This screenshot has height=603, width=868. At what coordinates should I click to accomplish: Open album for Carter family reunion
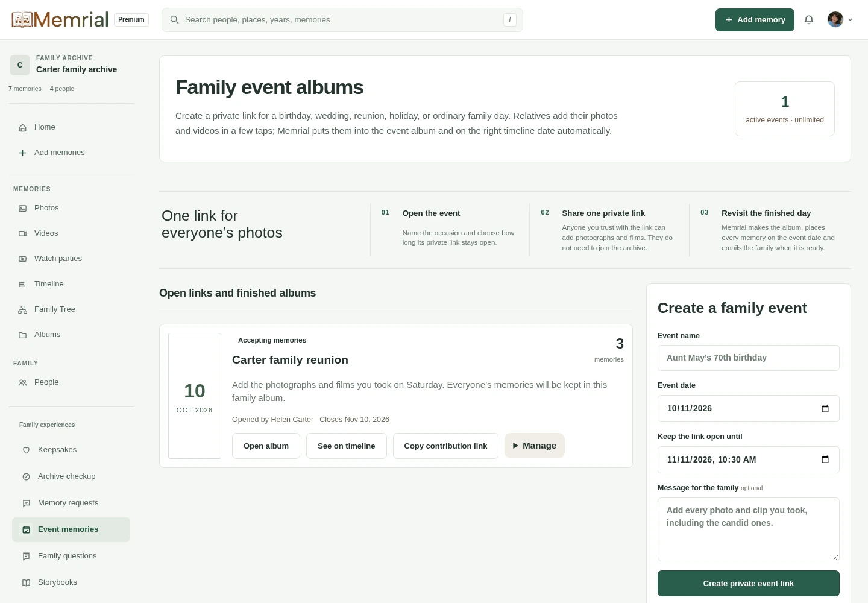266,446
